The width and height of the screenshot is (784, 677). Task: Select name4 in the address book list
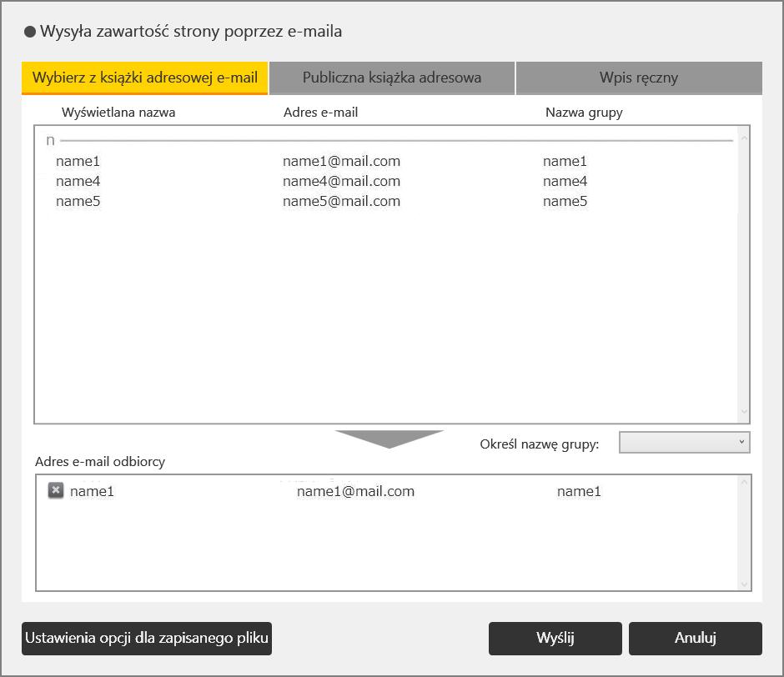pos(78,181)
